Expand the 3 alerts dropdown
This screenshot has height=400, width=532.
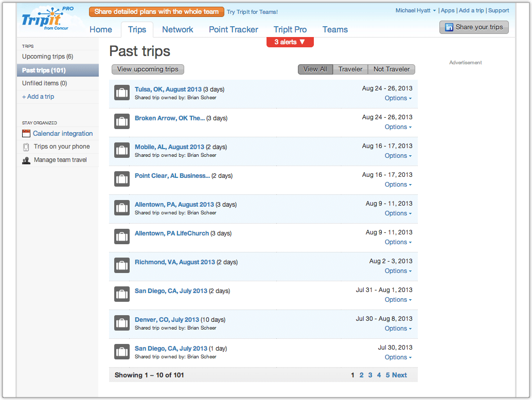click(290, 42)
